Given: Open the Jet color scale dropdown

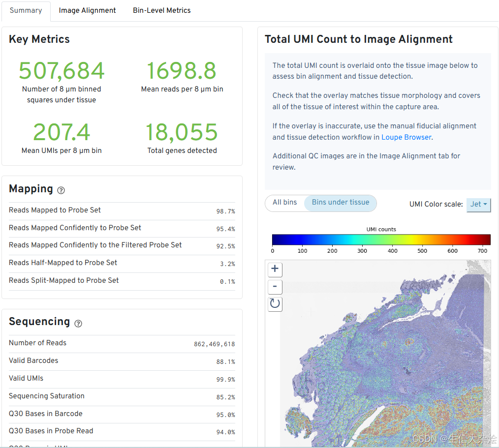Looking at the screenshot, I should click(478, 205).
